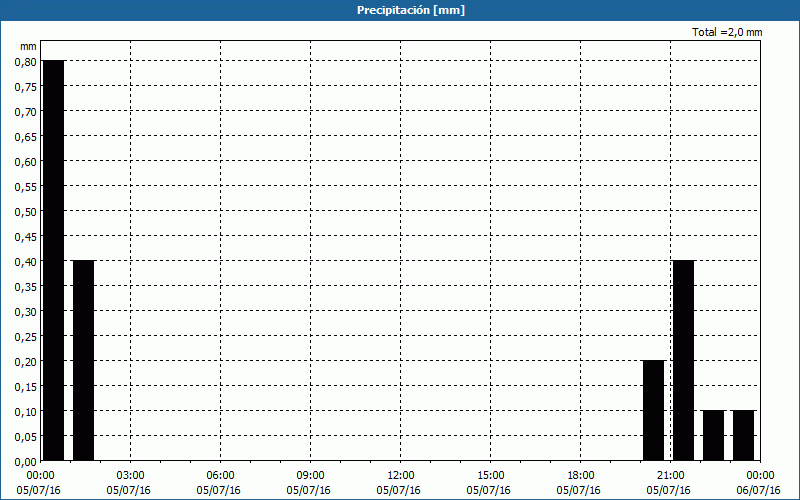
Task: Click the 'Precipitación [mm]' chart title
Action: pos(411,10)
